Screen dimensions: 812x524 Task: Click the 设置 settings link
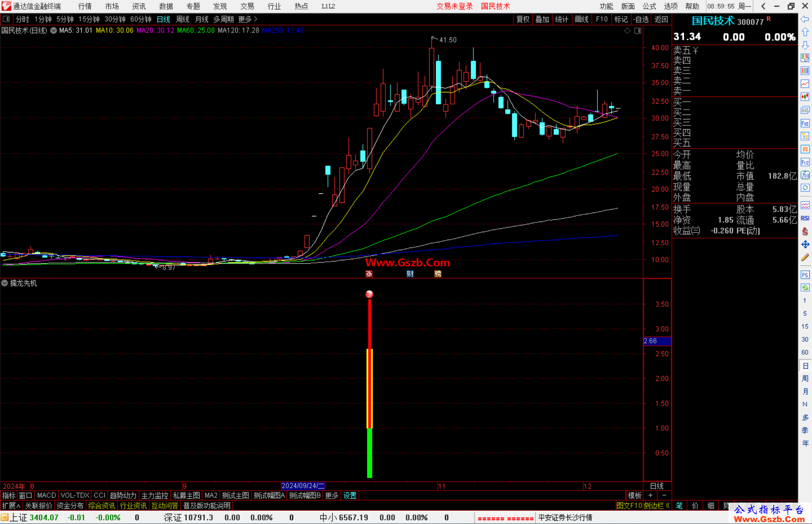(350, 495)
